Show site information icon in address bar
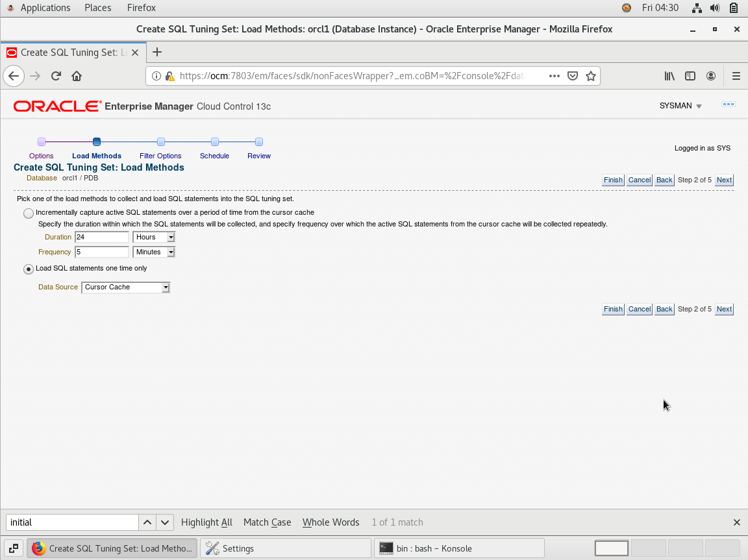Screen dimensions: 748x560 coord(156,77)
